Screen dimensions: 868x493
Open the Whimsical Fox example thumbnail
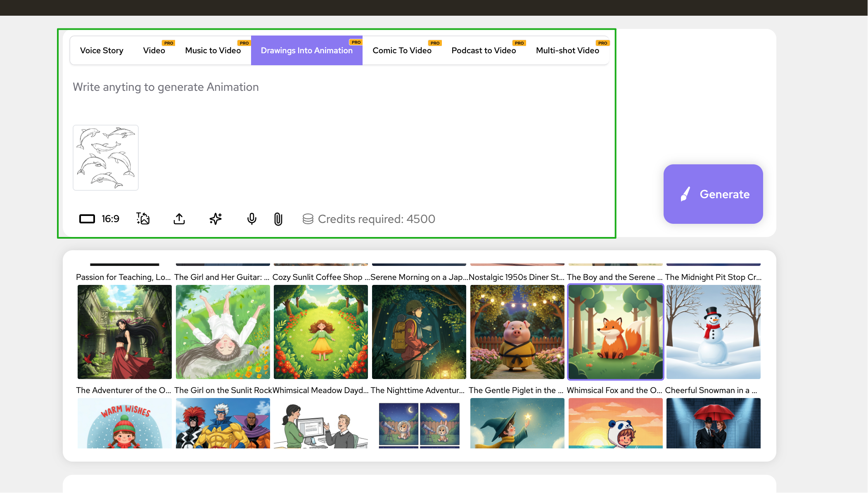pos(615,332)
